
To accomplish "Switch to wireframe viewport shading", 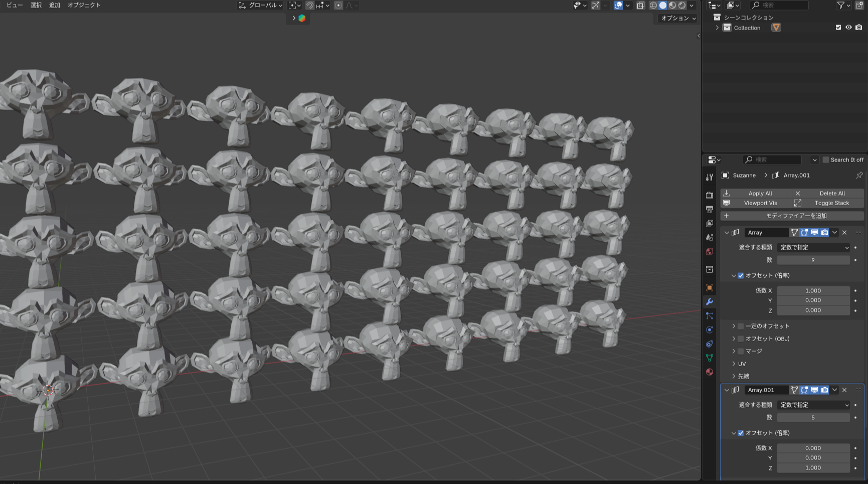I will point(653,5).
